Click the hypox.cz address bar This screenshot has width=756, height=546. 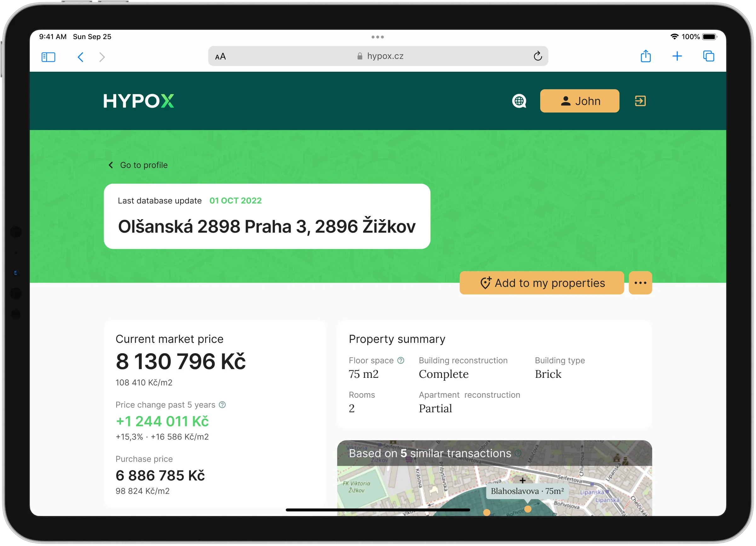[378, 56]
